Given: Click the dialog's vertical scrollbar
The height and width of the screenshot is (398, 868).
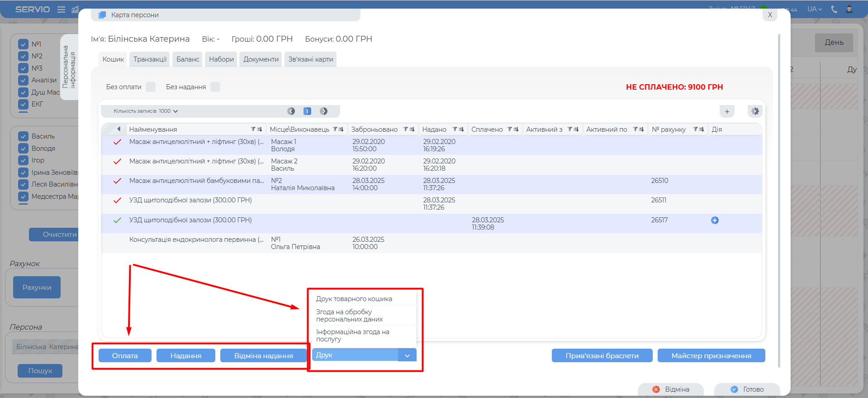Looking at the screenshot, I should (x=779, y=199).
